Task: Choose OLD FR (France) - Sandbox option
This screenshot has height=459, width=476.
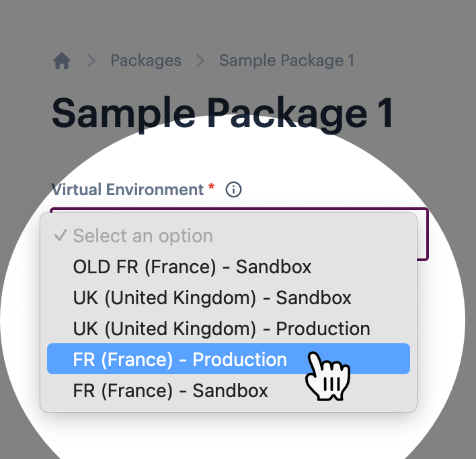Action: [x=192, y=267]
